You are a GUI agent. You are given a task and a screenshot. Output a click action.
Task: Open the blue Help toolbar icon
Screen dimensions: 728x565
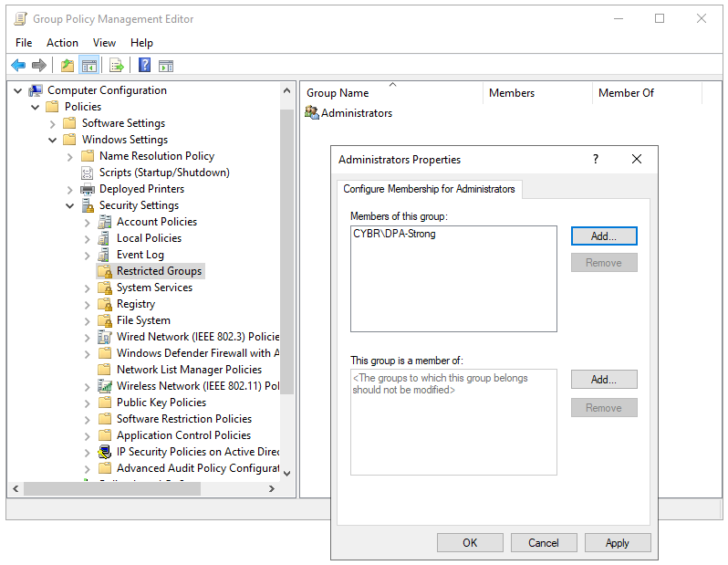[x=144, y=65]
